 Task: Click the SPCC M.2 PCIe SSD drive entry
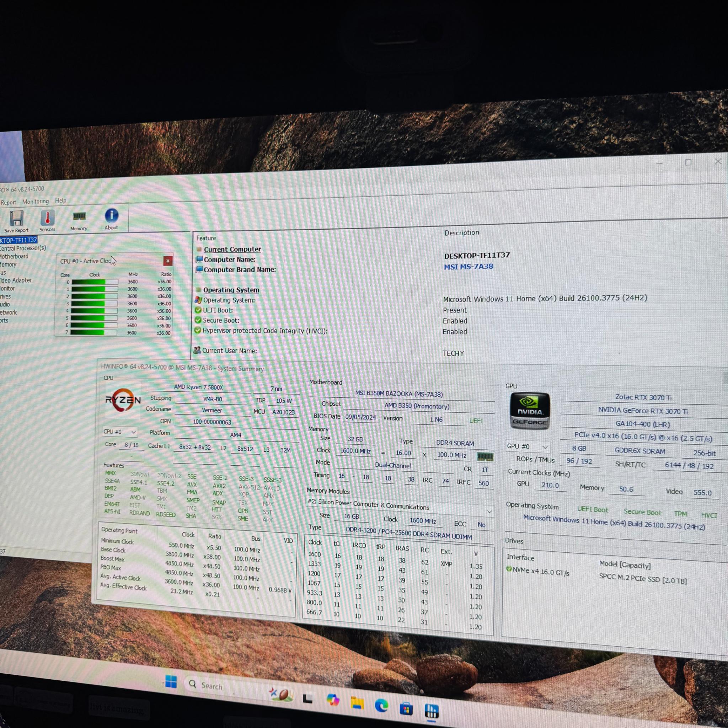[643, 579]
